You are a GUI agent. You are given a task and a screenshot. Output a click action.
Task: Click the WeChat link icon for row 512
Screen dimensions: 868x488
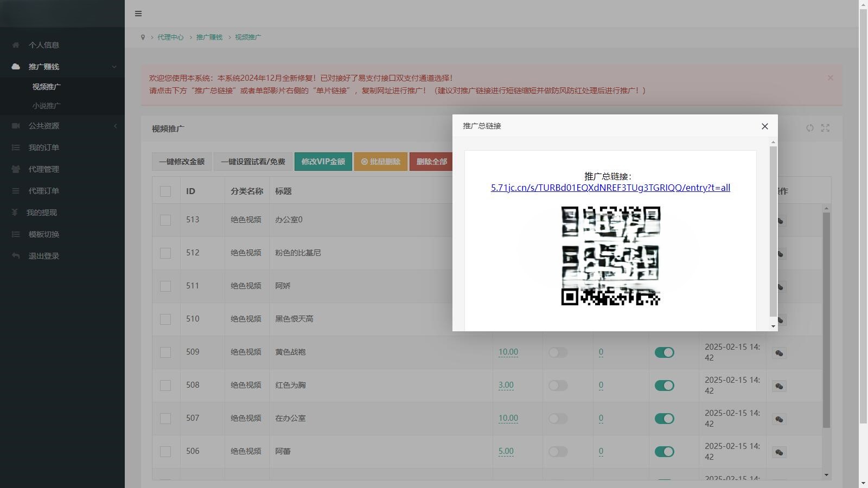(781, 254)
